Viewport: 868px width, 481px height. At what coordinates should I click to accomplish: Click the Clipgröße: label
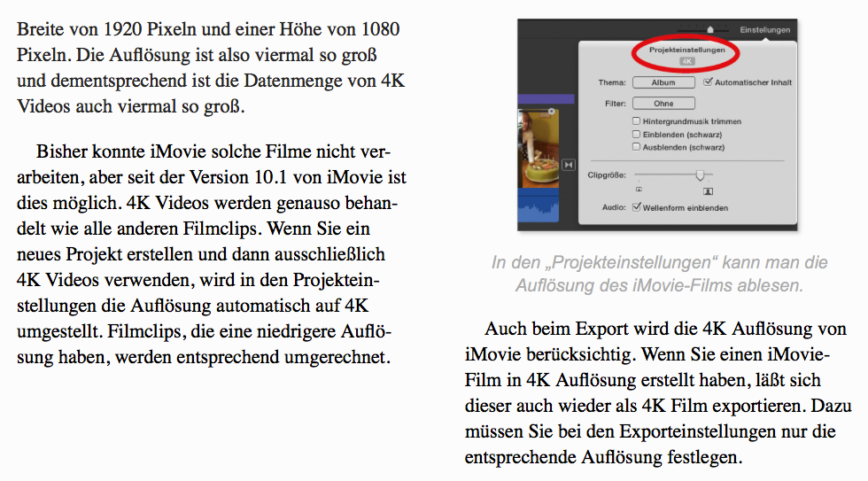click(607, 175)
